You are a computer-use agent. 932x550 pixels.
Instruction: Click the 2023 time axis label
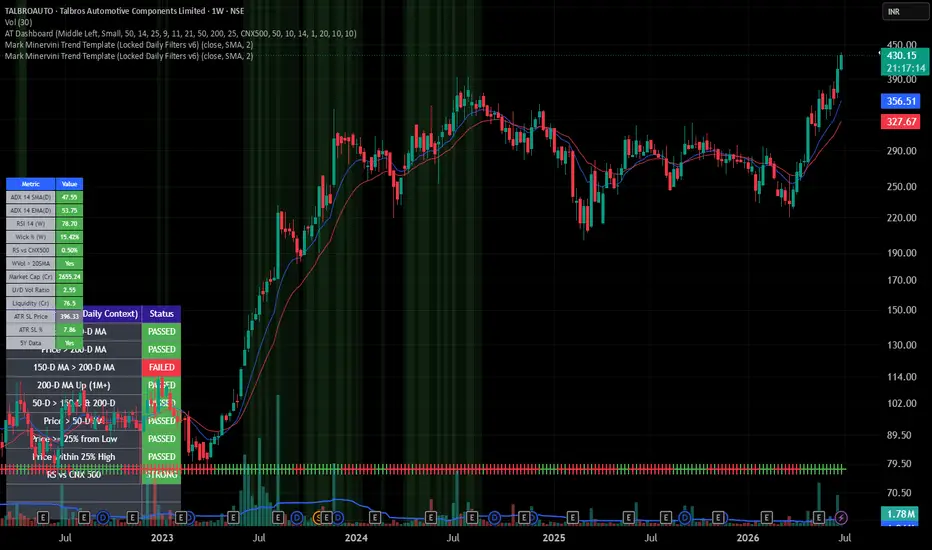click(x=162, y=538)
